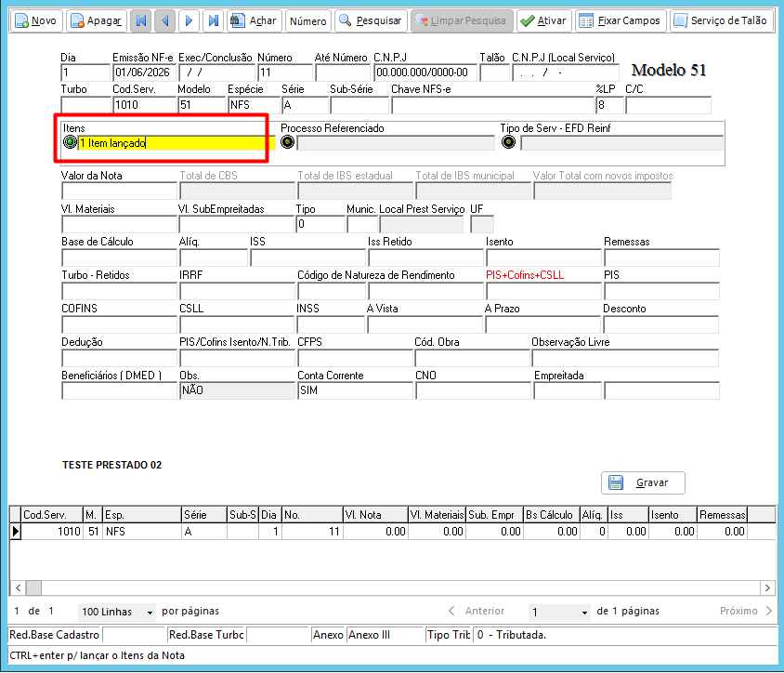Go to the first record
Viewport: 784px width, 673px height.
coord(141,21)
